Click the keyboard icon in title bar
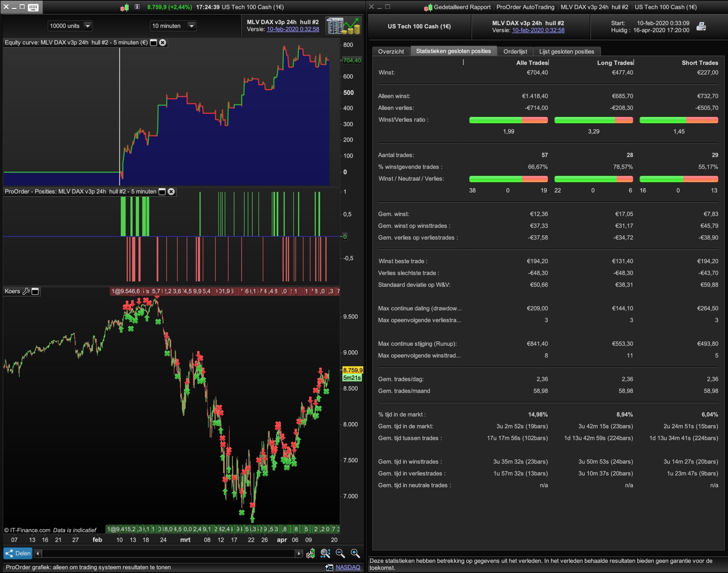728x573 pixels. point(33,7)
